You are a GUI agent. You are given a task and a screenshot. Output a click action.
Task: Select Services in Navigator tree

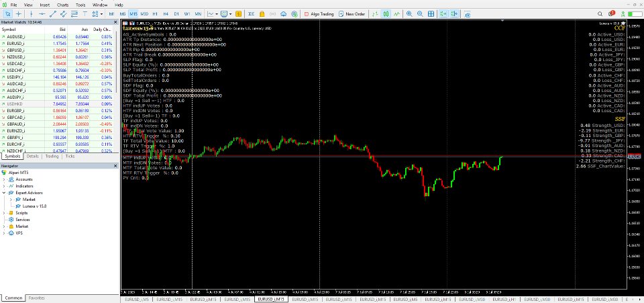click(x=23, y=220)
